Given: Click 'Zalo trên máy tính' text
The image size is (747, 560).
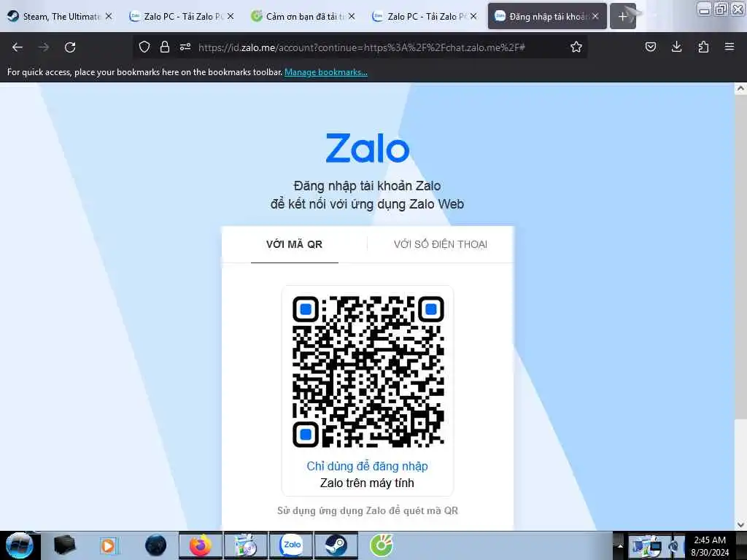Looking at the screenshot, I should tap(368, 483).
